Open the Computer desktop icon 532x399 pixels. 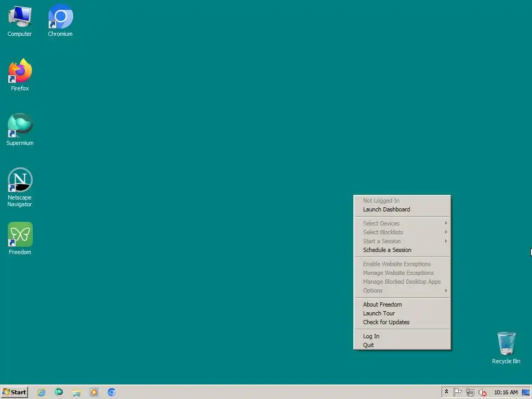[x=20, y=21]
